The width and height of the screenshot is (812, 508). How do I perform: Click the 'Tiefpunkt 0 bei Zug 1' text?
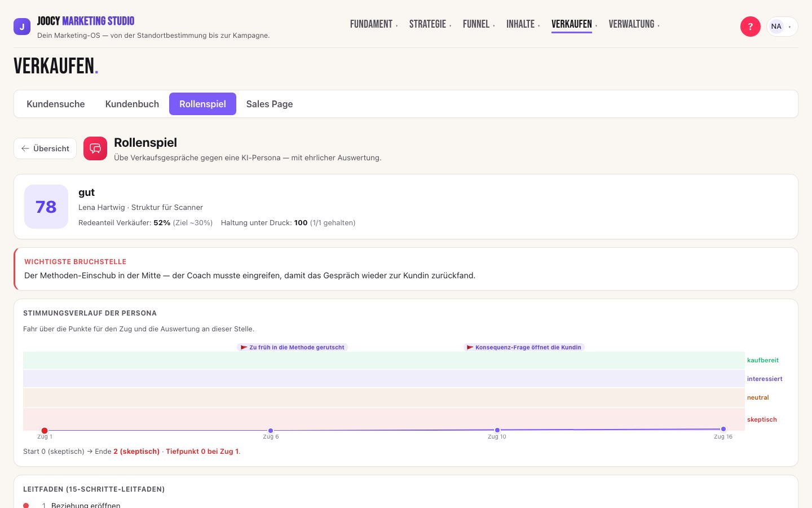pos(202,452)
